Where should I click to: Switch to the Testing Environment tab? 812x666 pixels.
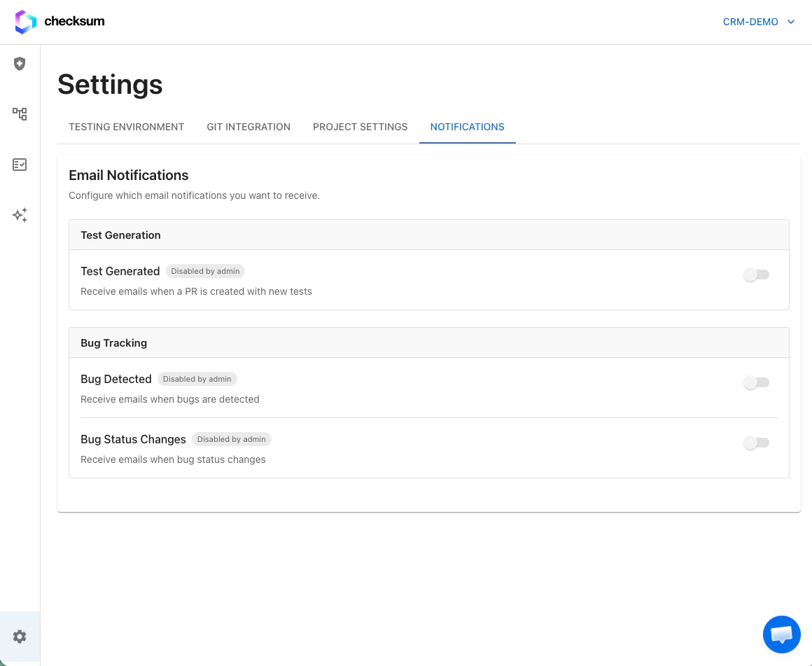126,127
